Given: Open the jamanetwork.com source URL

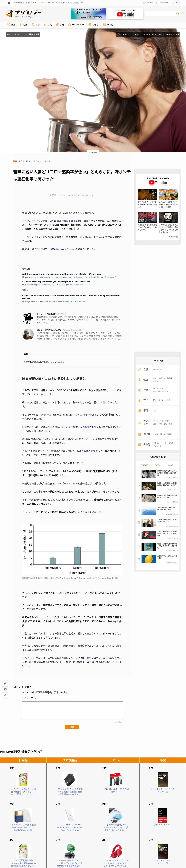Looking at the screenshot, I should click(53, 301).
